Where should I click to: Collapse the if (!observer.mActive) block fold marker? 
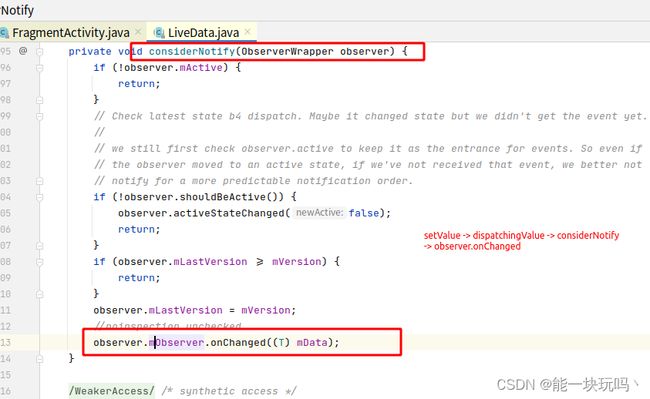[39, 68]
